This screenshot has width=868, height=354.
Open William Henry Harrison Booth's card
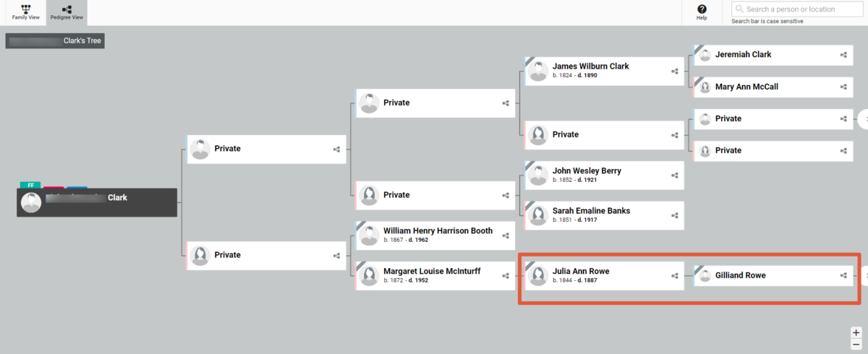click(x=435, y=236)
